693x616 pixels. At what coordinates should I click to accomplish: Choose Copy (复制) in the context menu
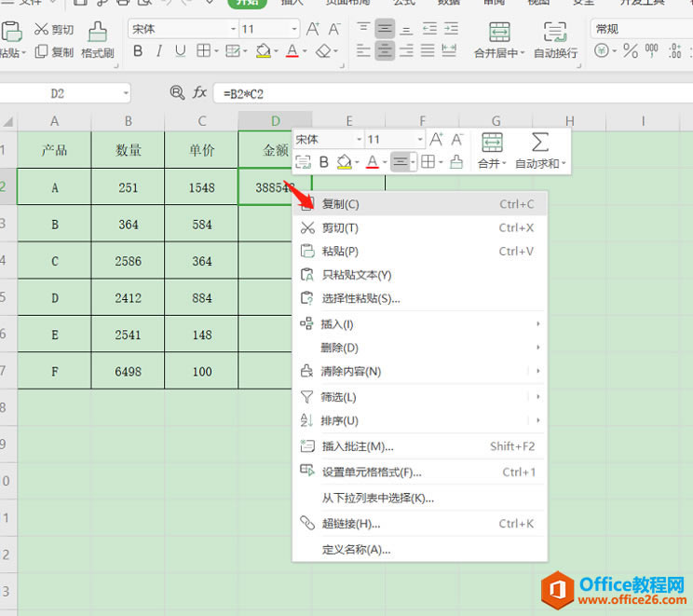pos(420,204)
